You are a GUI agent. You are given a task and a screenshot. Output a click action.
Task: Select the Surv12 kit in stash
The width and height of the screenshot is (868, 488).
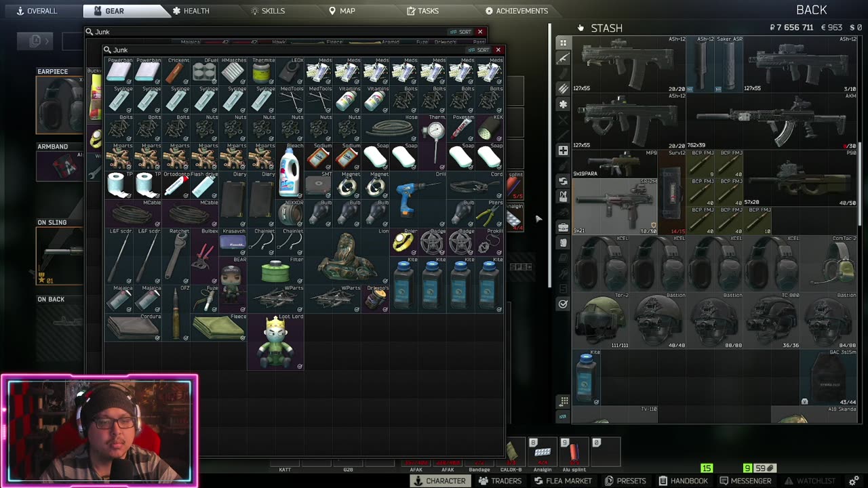pos(672,192)
